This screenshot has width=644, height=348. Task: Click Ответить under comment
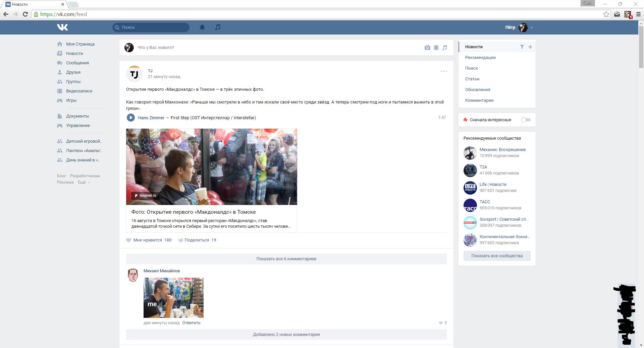(x=191, y=323)
